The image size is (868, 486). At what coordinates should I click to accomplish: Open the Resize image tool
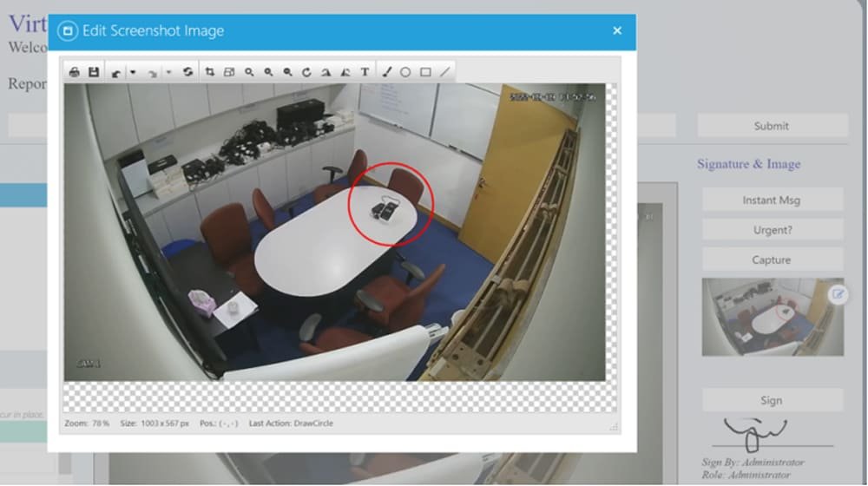229,73
